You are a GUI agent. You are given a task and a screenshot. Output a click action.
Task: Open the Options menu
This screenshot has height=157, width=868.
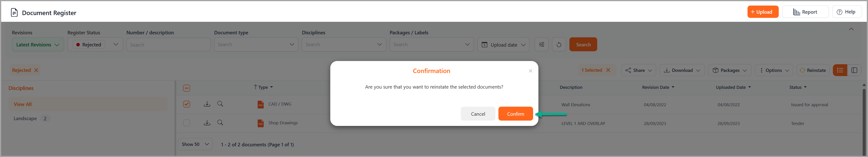click(x=774, y=70)
